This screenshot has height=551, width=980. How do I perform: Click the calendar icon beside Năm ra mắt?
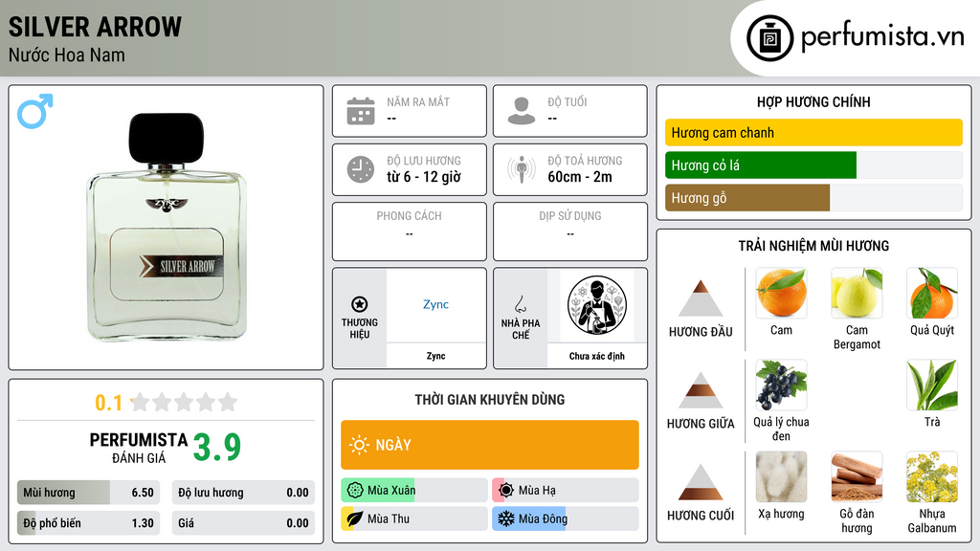(x=361, y=111)
